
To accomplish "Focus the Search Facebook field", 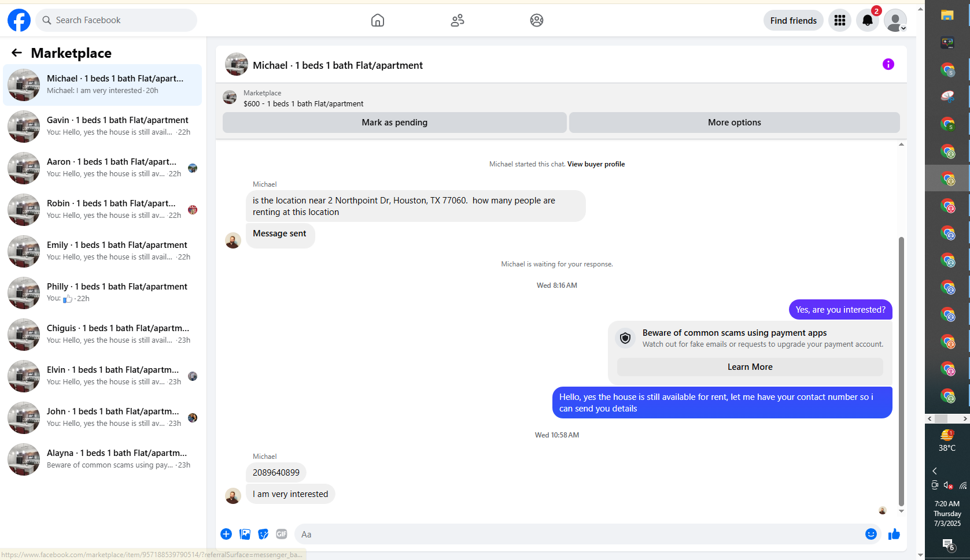I will pyautogui.click(x=116, y=20).
